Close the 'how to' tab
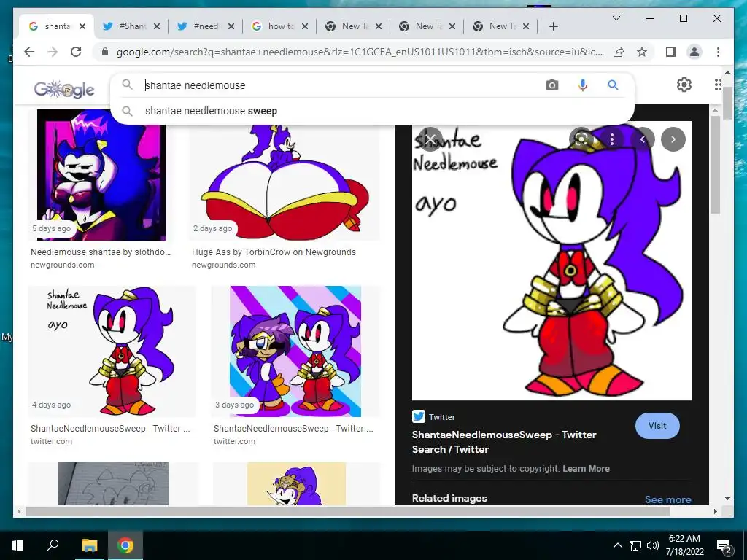 pyautogui.click(x=305, y=26)
